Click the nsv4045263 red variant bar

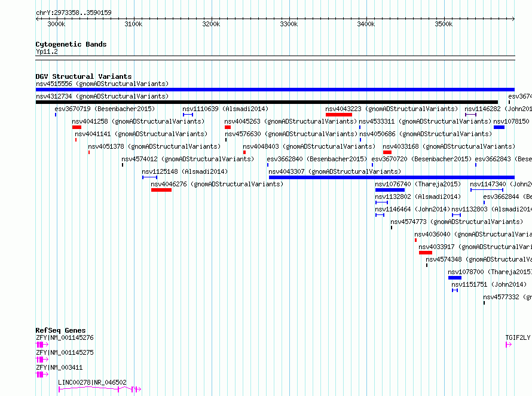(228, 127)
